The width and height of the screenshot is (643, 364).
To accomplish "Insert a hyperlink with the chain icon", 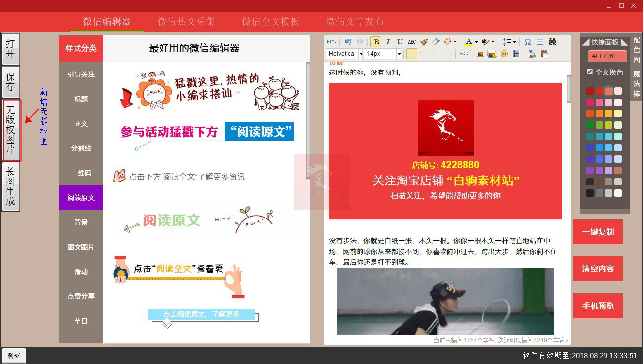I will coord(464,54).
